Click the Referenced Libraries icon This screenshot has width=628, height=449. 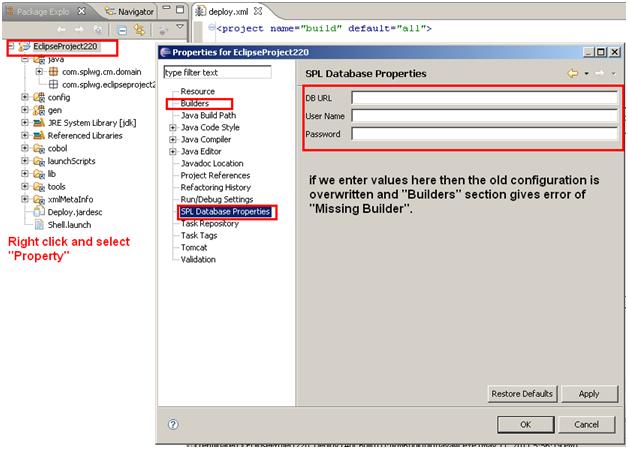39,135
